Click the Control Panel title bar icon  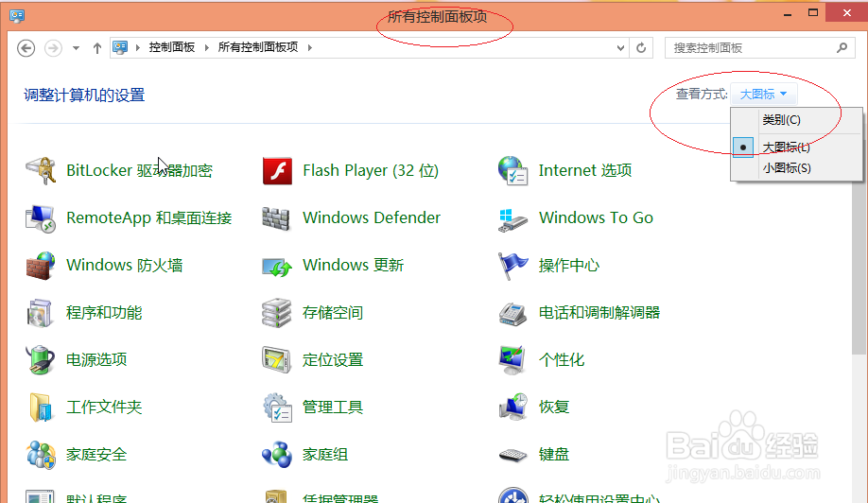pyautogui.click(x=17, y=15)
